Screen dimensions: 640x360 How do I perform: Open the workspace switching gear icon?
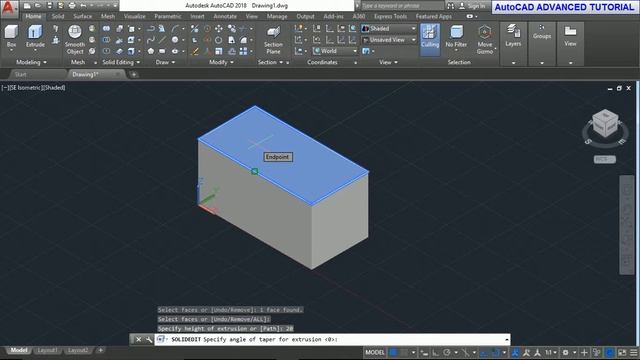point(565,352)
